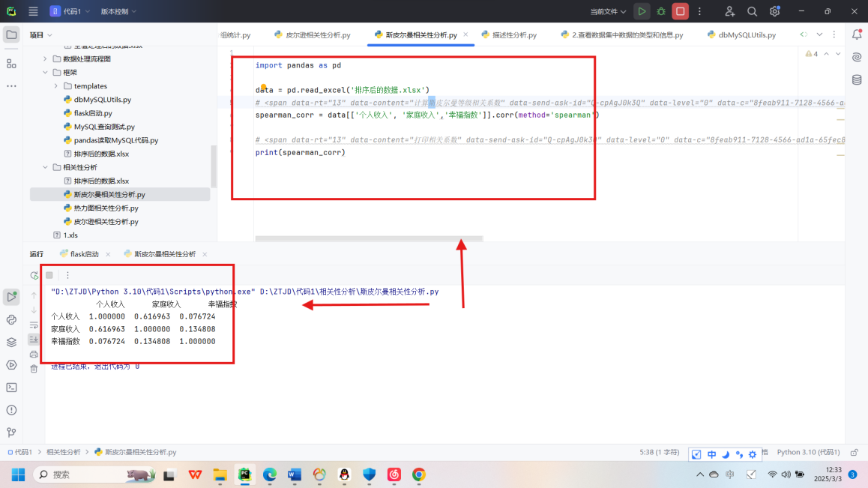Open the 代码1 project dropdown
Viewport: 868px width, 488px height.
point(70,11)
